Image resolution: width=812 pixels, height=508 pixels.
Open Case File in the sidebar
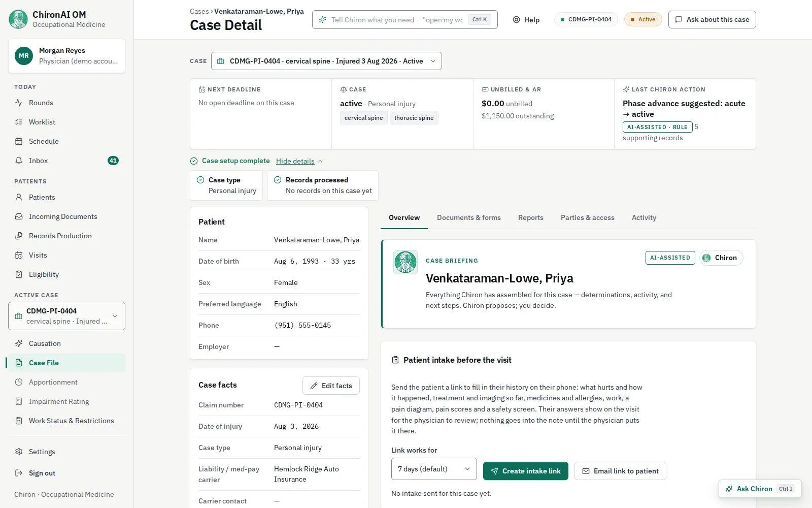pyautogui.click(x=66, y=363)
